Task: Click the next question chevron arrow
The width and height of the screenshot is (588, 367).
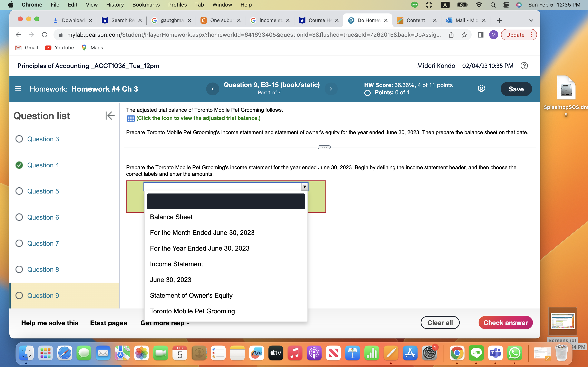Action: click(331, 89)
